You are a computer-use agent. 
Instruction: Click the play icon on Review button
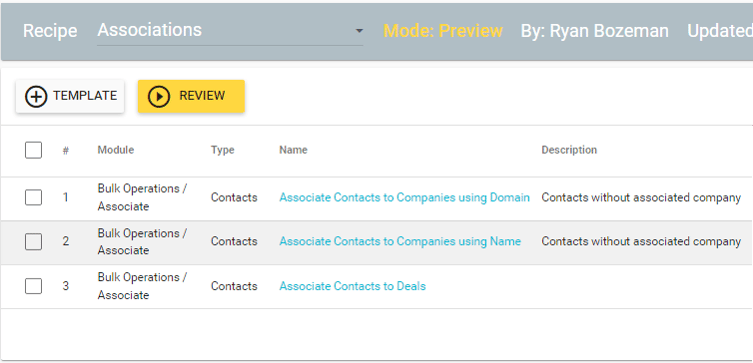click(159, 97)
